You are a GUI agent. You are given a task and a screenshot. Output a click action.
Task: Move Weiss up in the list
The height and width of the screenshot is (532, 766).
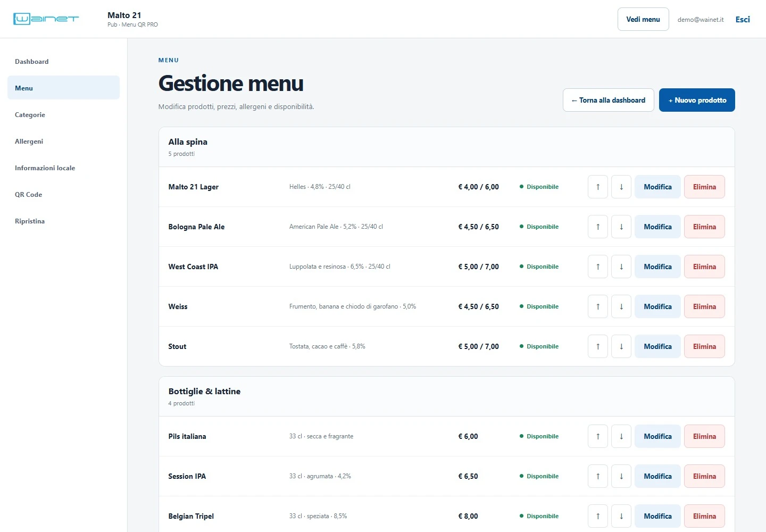(x=598, y=306)
